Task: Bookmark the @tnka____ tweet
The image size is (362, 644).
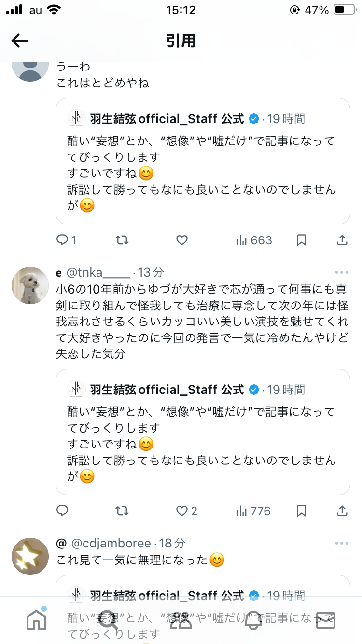Action: tap(302, 510)
